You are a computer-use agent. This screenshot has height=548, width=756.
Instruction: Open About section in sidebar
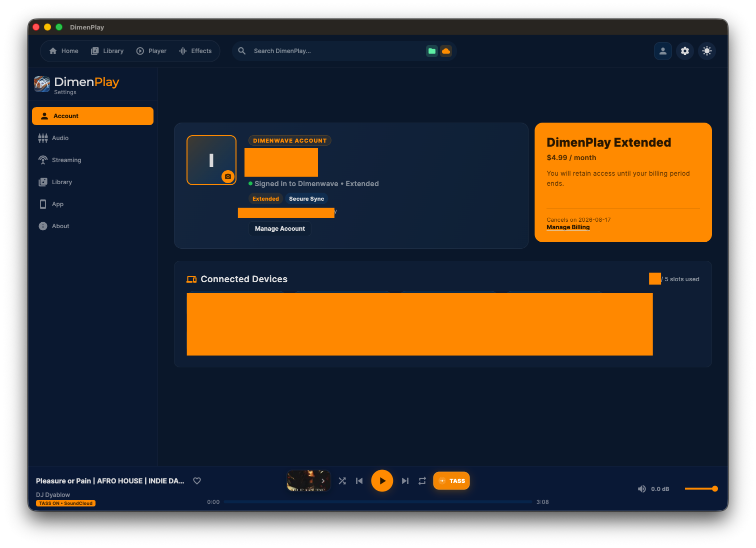pyautogui.click(x=92, y=226)
